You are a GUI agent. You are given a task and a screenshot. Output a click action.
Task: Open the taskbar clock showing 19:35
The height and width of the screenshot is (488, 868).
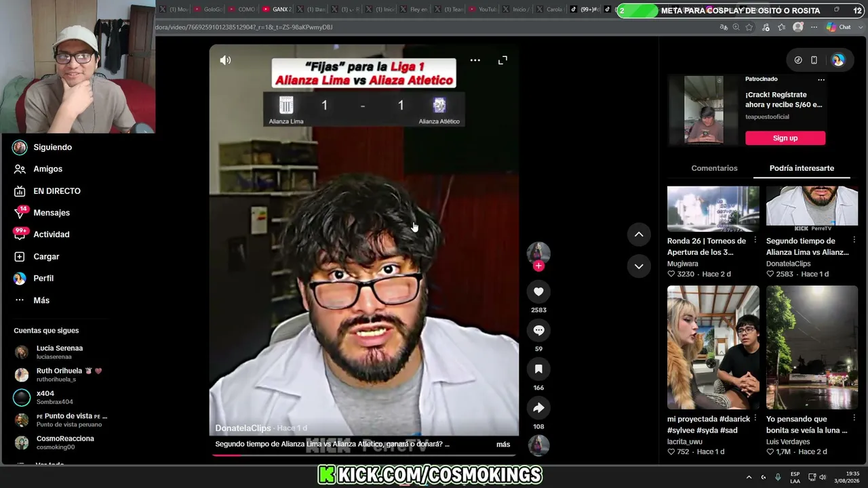click(x=847, y=477)
